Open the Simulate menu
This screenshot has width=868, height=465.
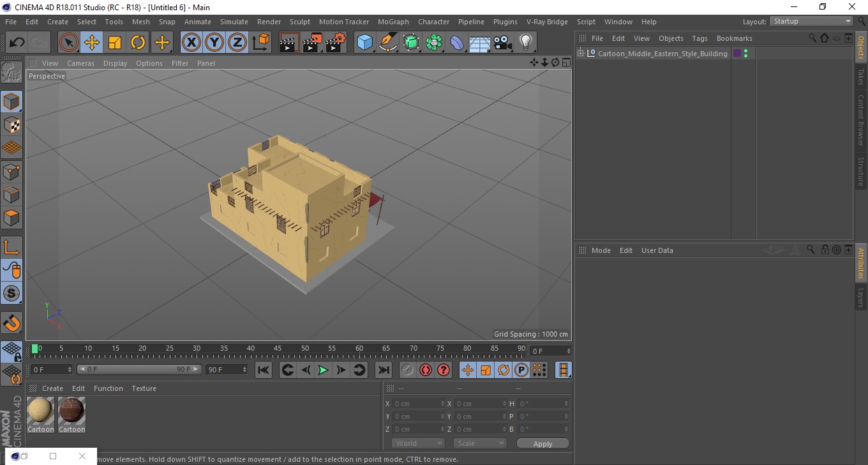(234, 22)
